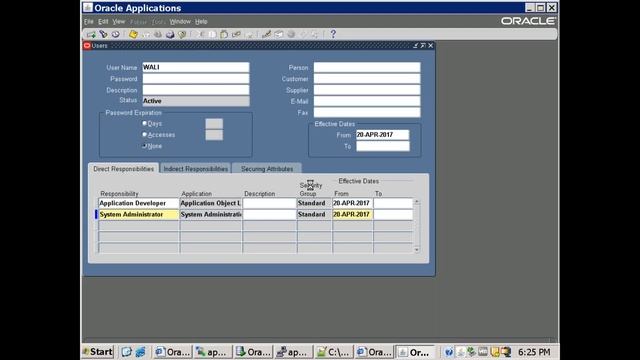Click the Switch Responsibilities toolbar icon
The image size is (640, 360).
click(x=158, y=34)
